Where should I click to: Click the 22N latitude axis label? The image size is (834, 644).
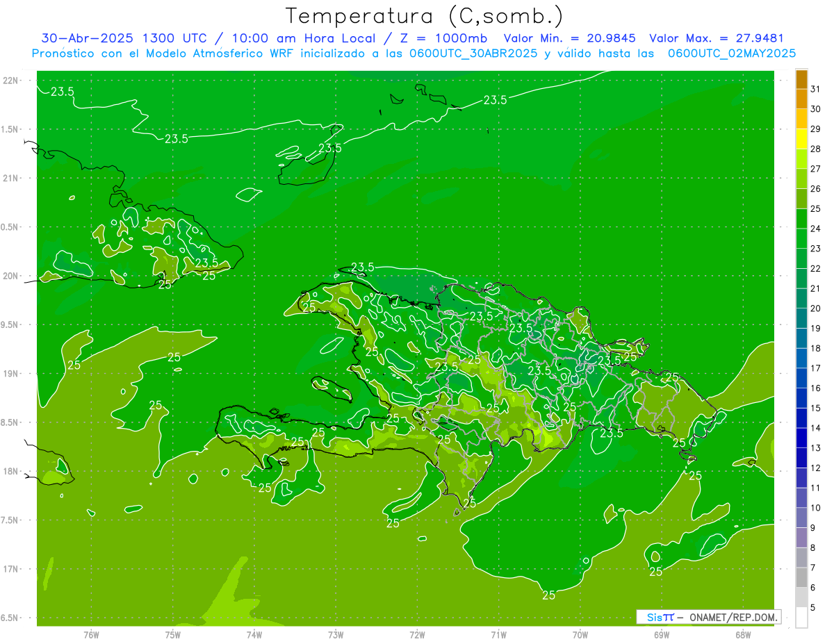[10, 81]
